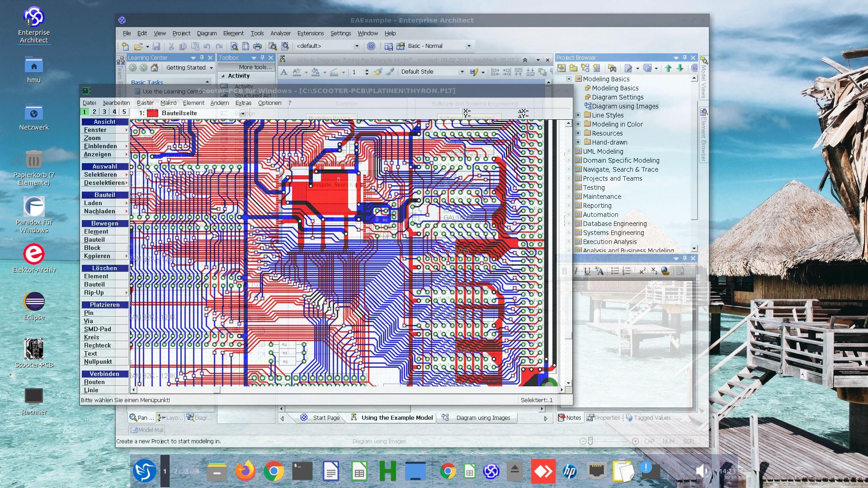
Task: Open Elektor-Archiv desktop icon
Action: [34, 258]
